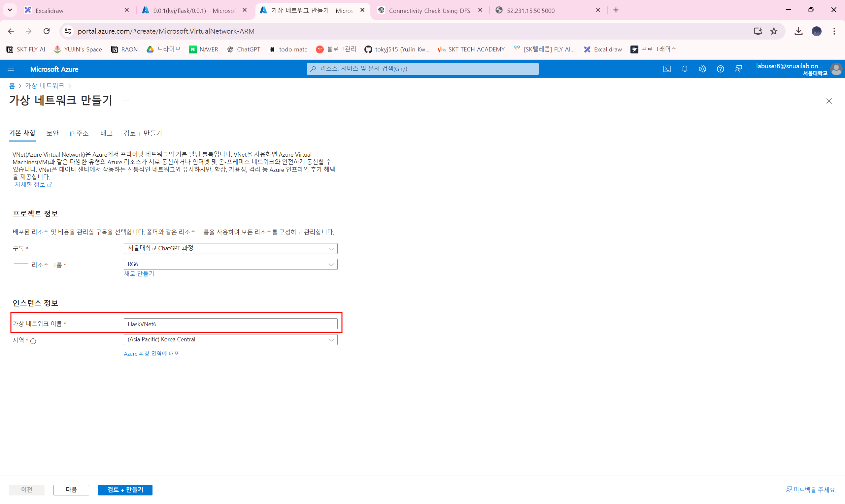Open the 자세한 정보 link
Image resolution: width=845 pixels, height=504 pixels.
33,184
